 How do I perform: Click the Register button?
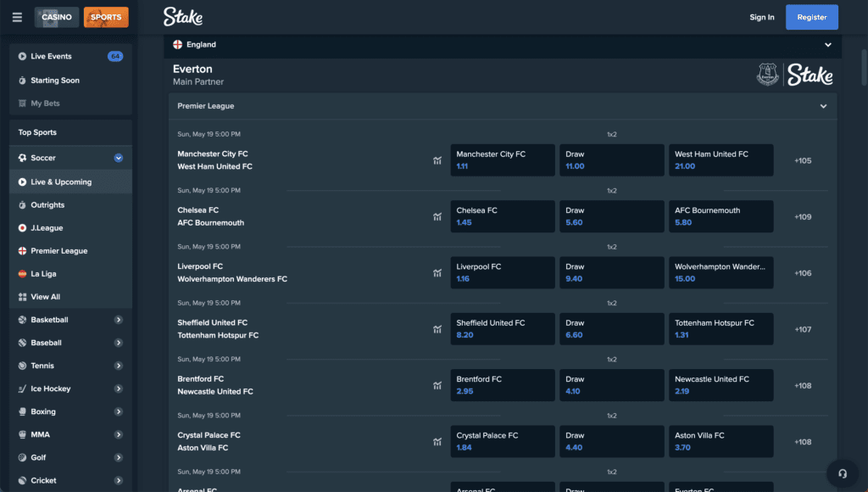(812, 17)
